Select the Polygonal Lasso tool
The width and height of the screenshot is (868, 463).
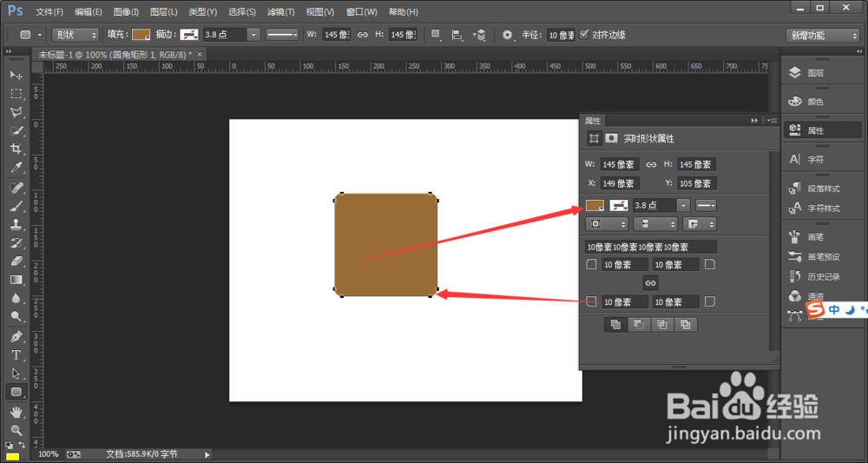pyautogui.click(x=16, y=112)
